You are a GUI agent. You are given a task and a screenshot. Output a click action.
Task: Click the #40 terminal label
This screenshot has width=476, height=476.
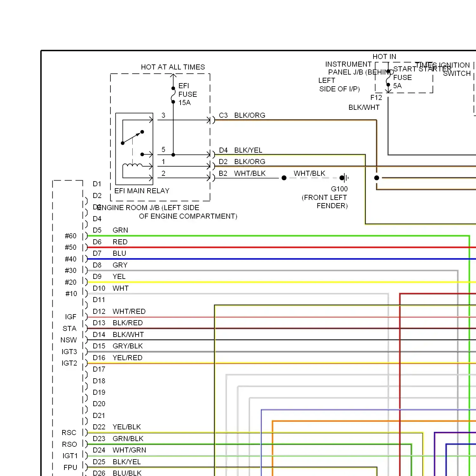(x=70, y=259)
